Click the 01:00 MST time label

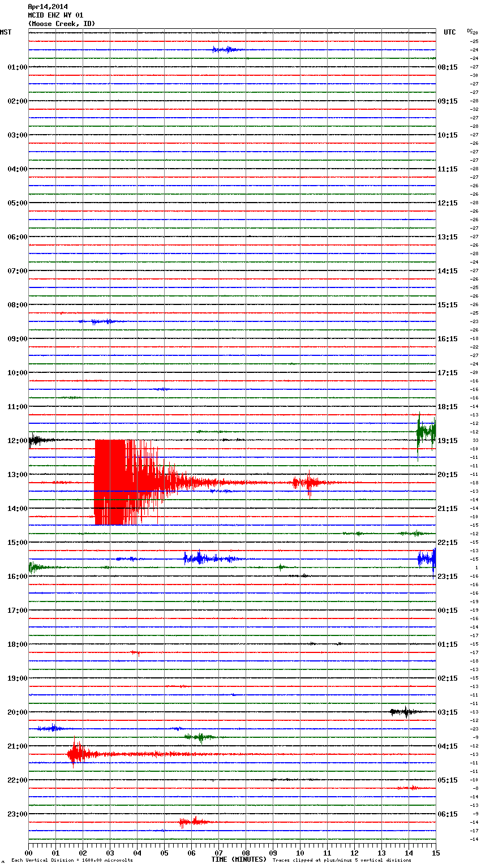[x=17, y=67]
